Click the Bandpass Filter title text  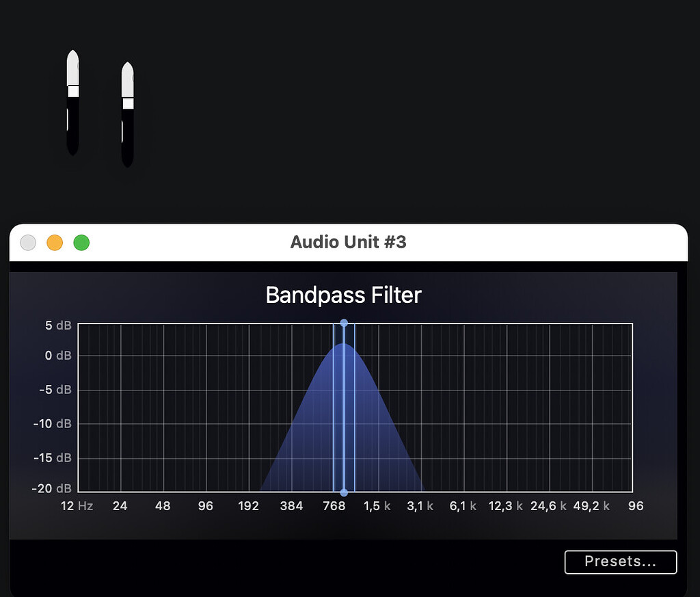point(343,295)
